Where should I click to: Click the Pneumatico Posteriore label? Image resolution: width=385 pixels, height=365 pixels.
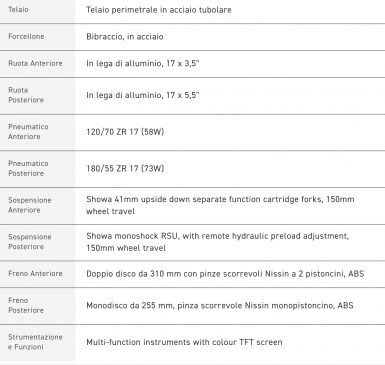pos(28,168)
